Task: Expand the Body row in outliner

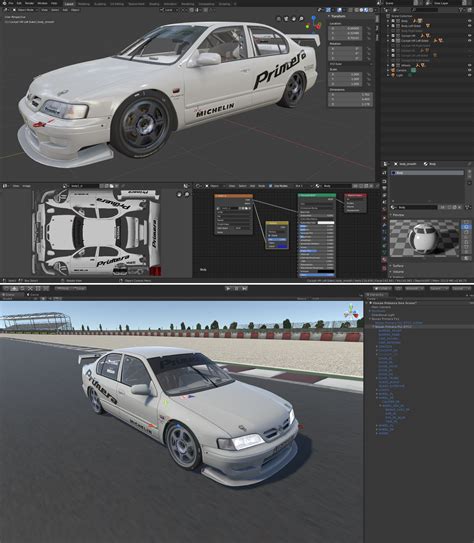Action: [388, 21]
